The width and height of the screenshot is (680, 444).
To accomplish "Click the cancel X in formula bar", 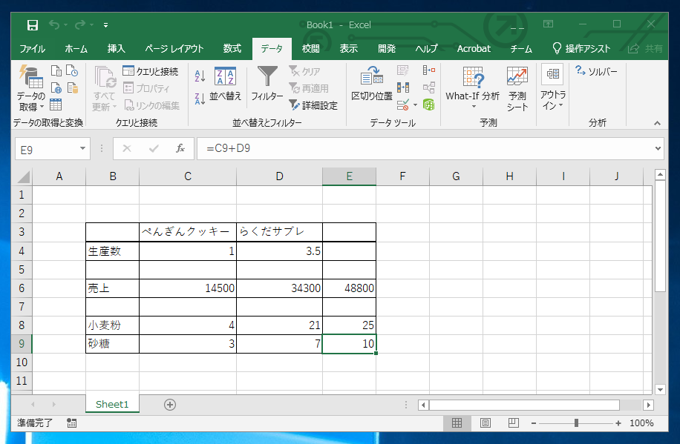I will pos(127,149).
